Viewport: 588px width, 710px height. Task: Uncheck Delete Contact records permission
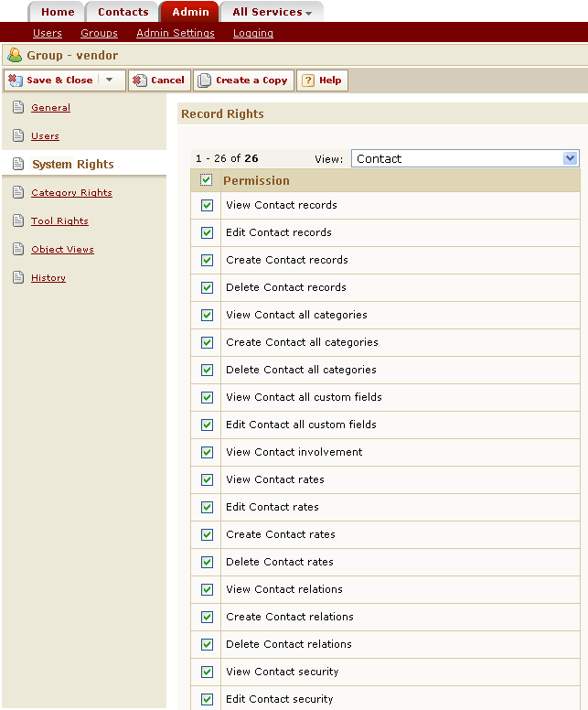(x=207, y=287)
